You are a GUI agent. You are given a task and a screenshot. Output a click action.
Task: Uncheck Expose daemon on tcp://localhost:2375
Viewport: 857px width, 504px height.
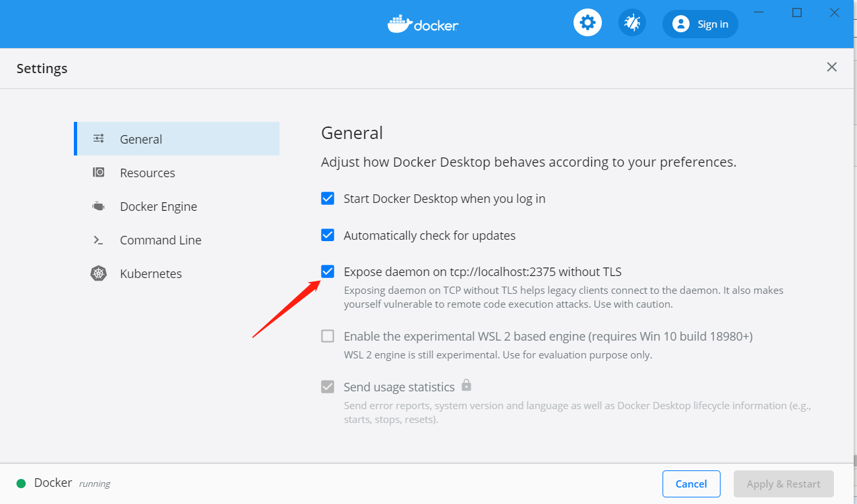[328, 271]
